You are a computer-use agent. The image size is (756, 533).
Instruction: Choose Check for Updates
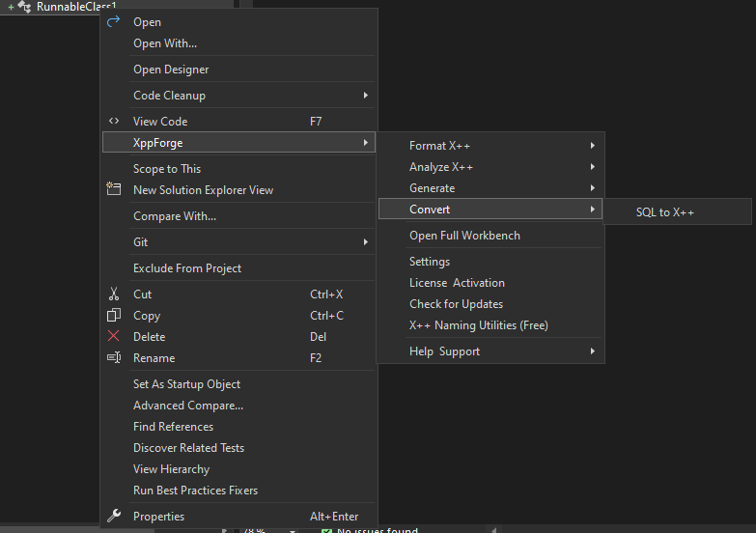[490, 304]
